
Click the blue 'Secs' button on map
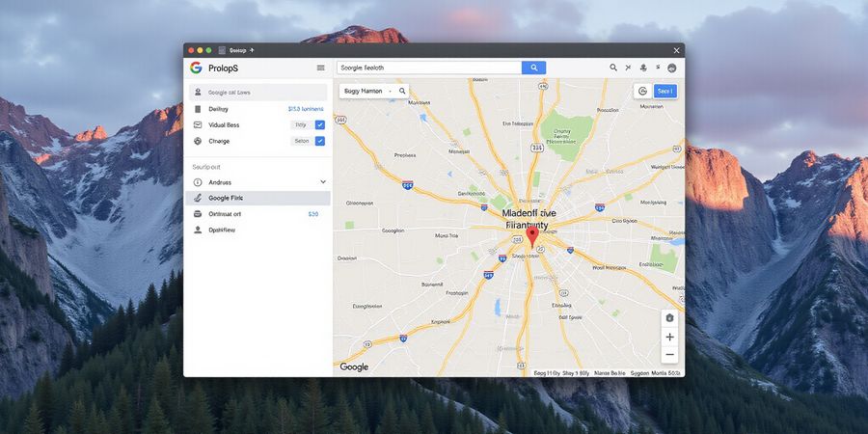pos(665,92)
